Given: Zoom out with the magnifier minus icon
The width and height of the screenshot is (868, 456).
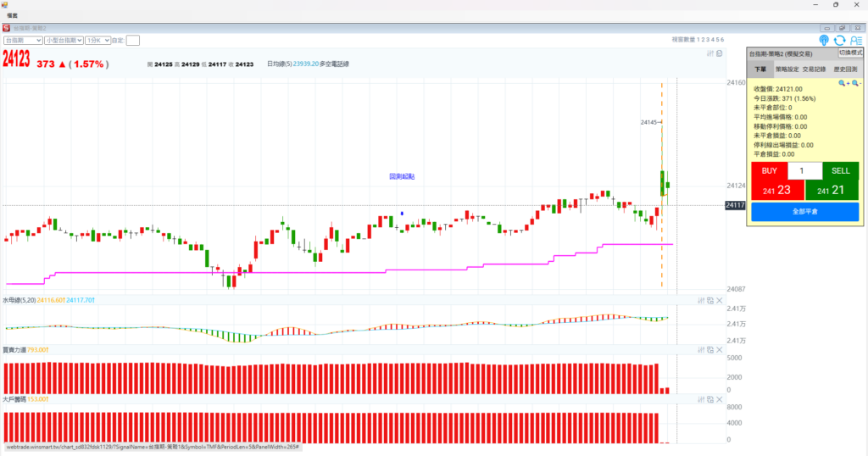Looking at the screenshot, I should [x=856, y=83].
